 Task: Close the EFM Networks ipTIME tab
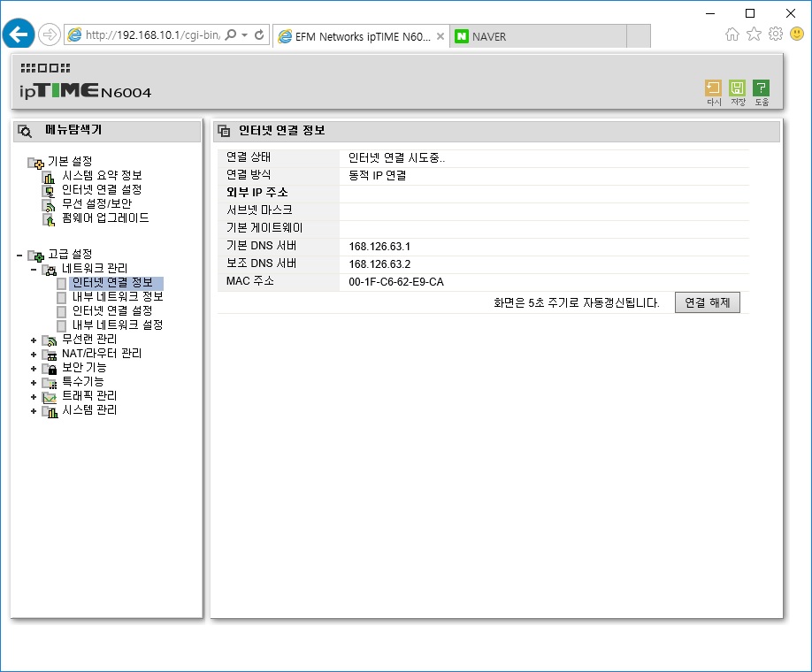pos(440,36)
